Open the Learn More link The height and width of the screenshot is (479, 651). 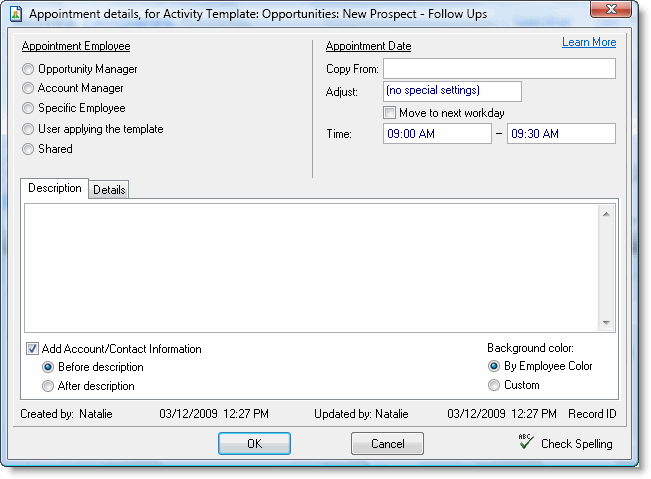click(x=589, y=42)
